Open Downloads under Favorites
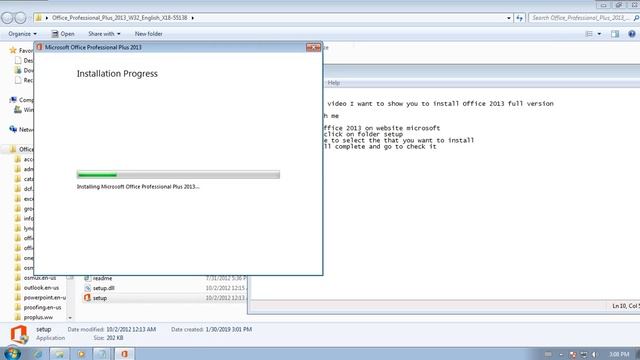 [x=24, y=70]
